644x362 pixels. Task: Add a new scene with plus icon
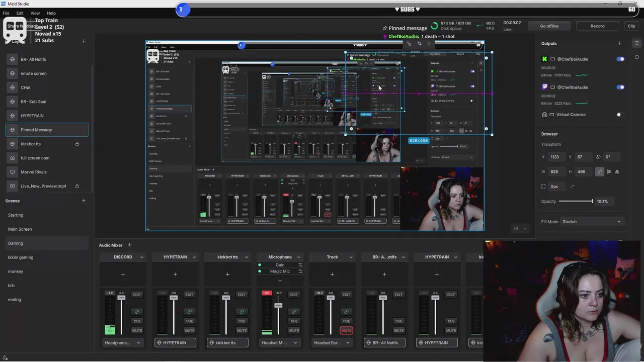(84, 201)
